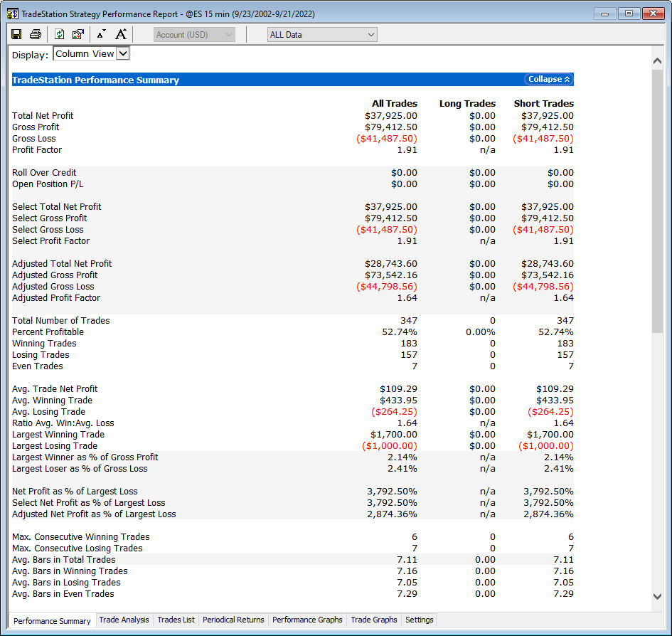Open the report settings icon in toolbar
Viewport: 672px width, 636px height.
pos(78,34)
